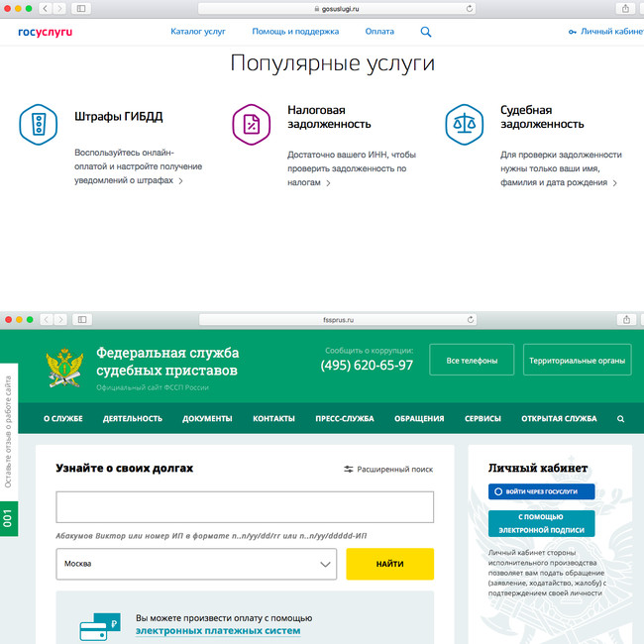Open КОНТАКТЫ menu
This screenshot has height=644, width=644.
click(x=273, y=418)
